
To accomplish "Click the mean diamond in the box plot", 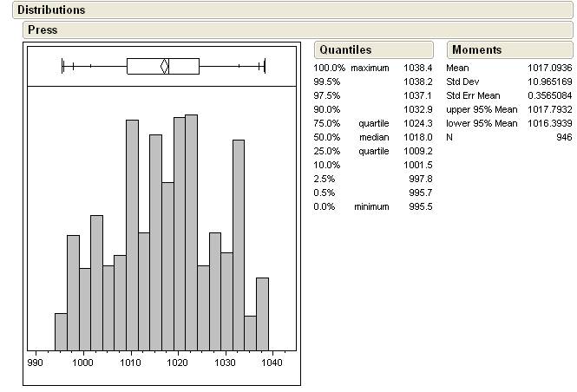I will tap(164, 66).
